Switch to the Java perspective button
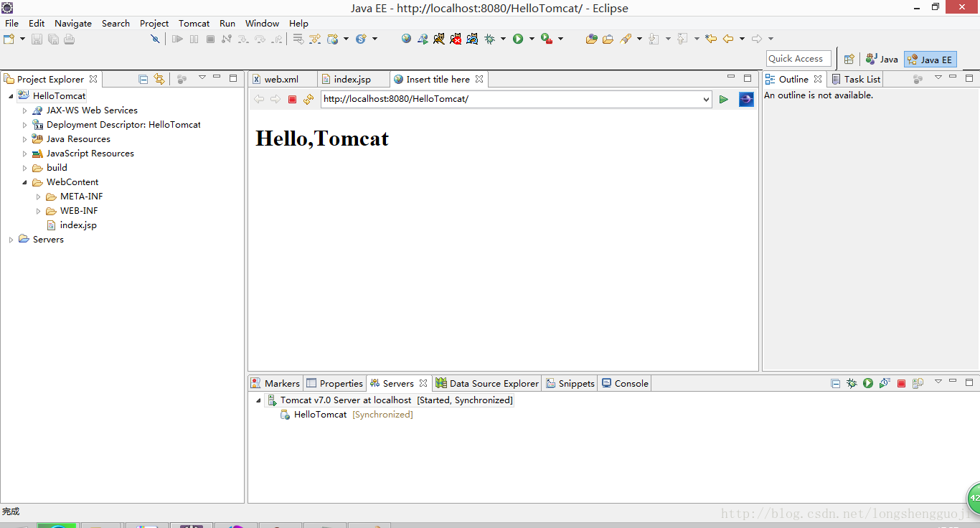 (x=882, y=60)
